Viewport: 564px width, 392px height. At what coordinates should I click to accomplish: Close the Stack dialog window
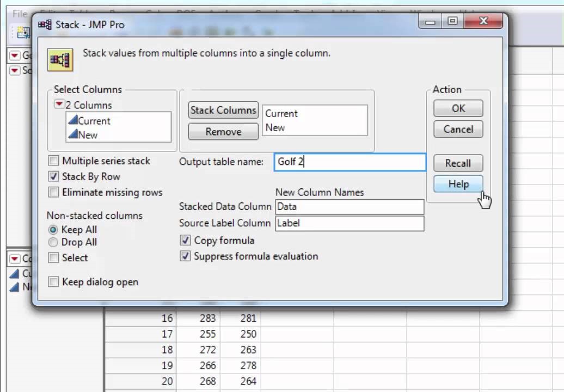click(x=483, y=21)
